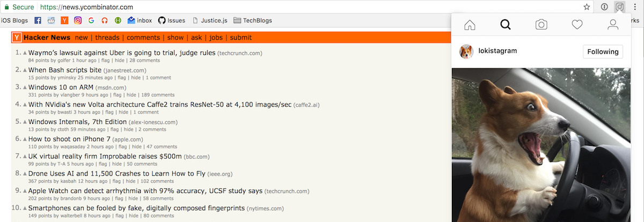The image size is (644, 222).
Task: Toggle the Following button for lokistagram
Action: coord(603,52)
